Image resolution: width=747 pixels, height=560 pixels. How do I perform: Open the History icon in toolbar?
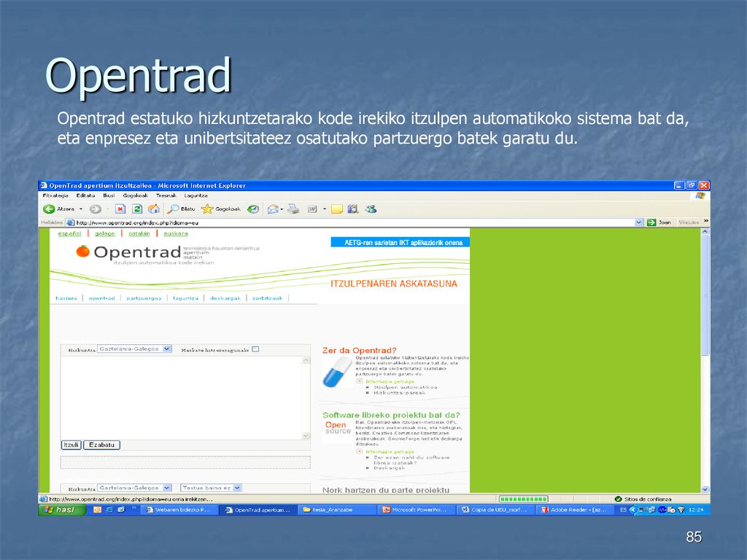tap(253, 209)
